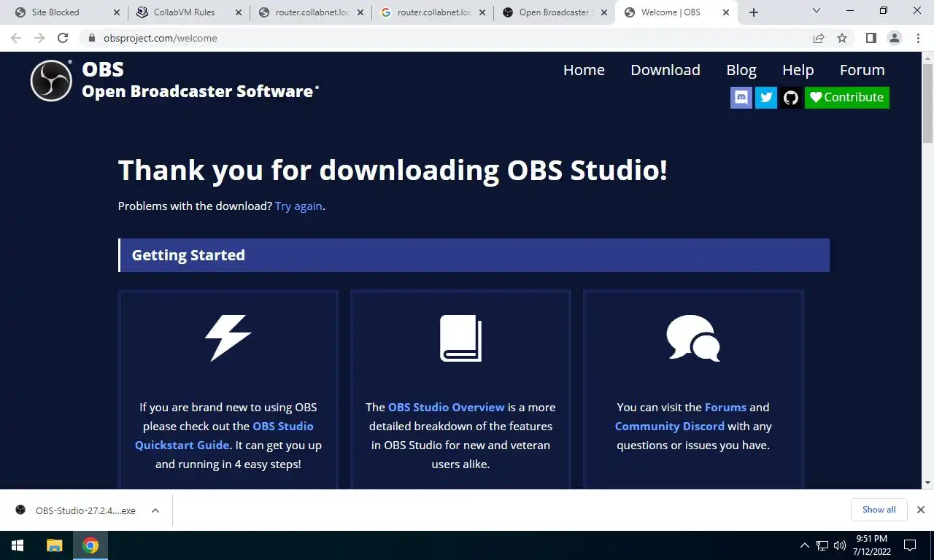
Task: Close the Welcome | OBS tab
Action: tap(726, 12)
